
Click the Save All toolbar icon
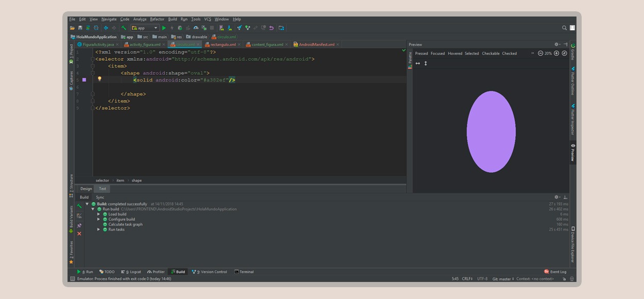point(80,28)
